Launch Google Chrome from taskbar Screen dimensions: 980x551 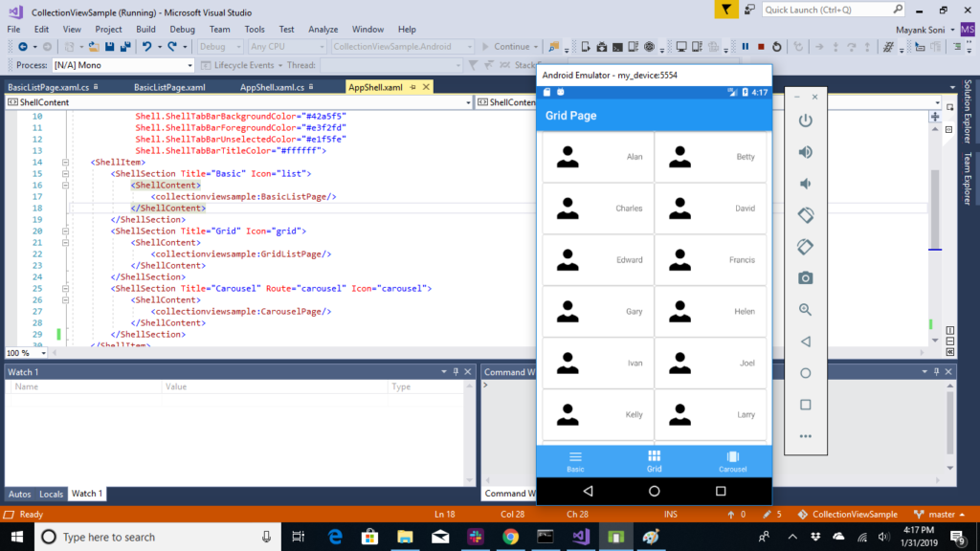(511, 537)
